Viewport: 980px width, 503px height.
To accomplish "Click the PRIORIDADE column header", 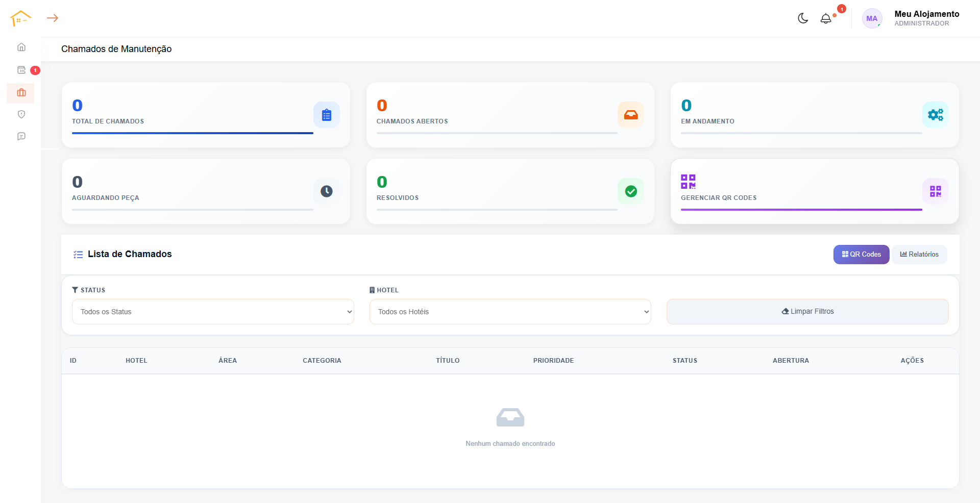I will (554, 361).
